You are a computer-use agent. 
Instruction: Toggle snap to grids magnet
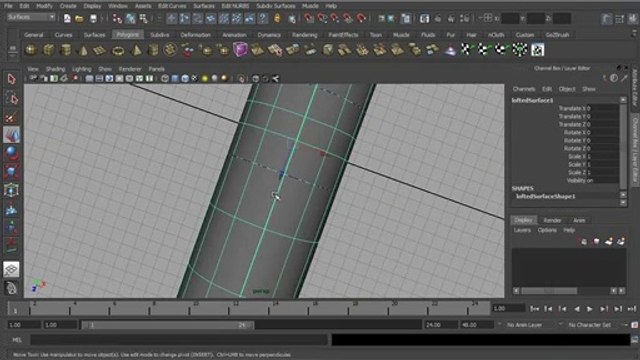tap(309, 18)
